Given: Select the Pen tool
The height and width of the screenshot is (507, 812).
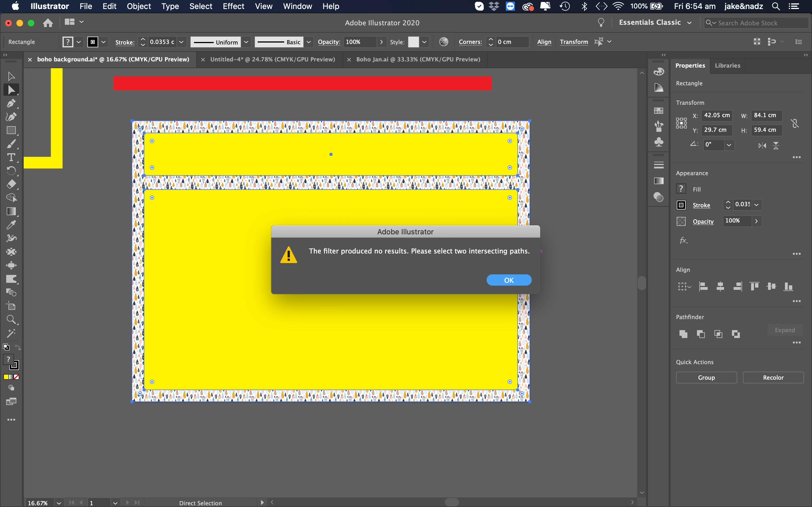Looking at the screenshot, I should click(11, 103).
